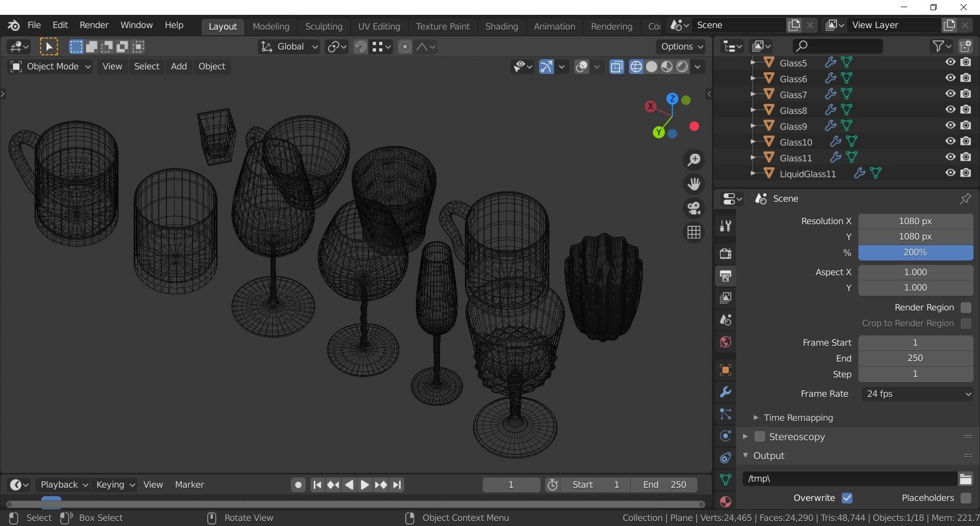
Task: Enable Stereoscopy checkbox
Action: (x=759, y=437)
